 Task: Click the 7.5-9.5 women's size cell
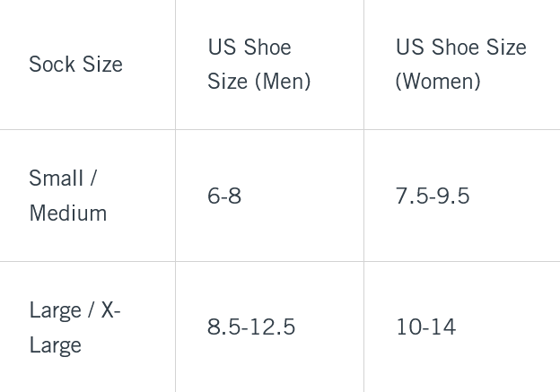[433, 196]
